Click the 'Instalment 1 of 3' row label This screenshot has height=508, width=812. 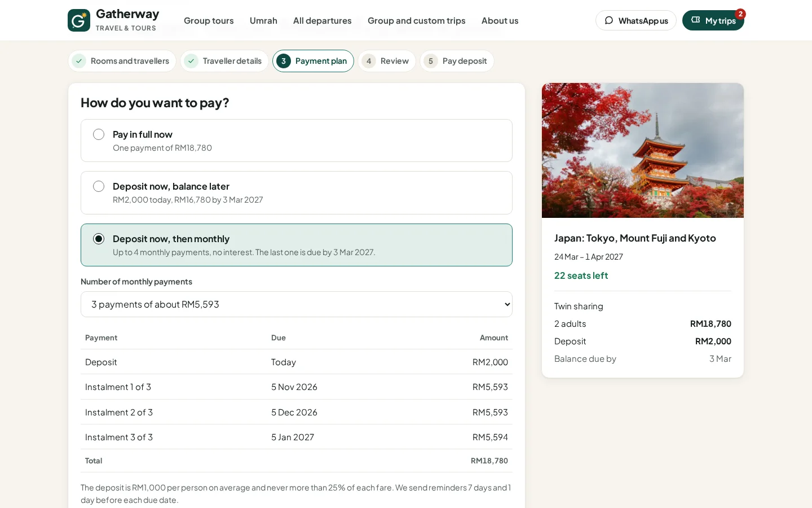118,387
